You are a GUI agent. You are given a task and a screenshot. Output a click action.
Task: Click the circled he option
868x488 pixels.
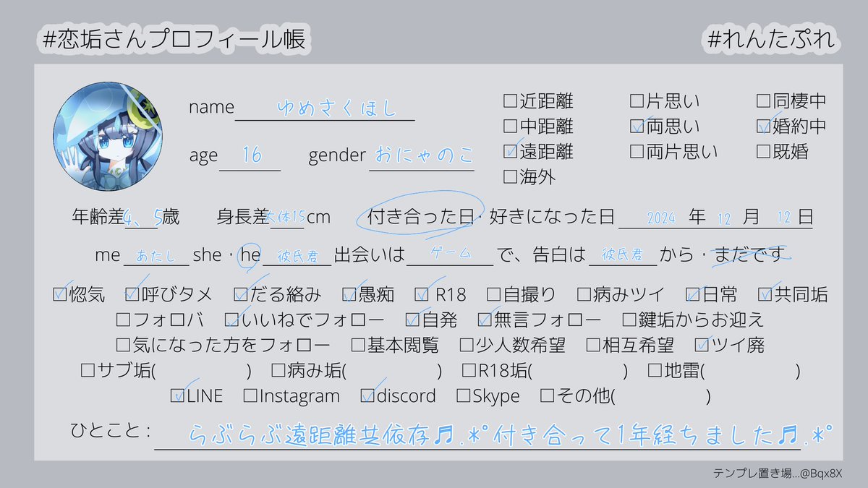coord(250,255)
